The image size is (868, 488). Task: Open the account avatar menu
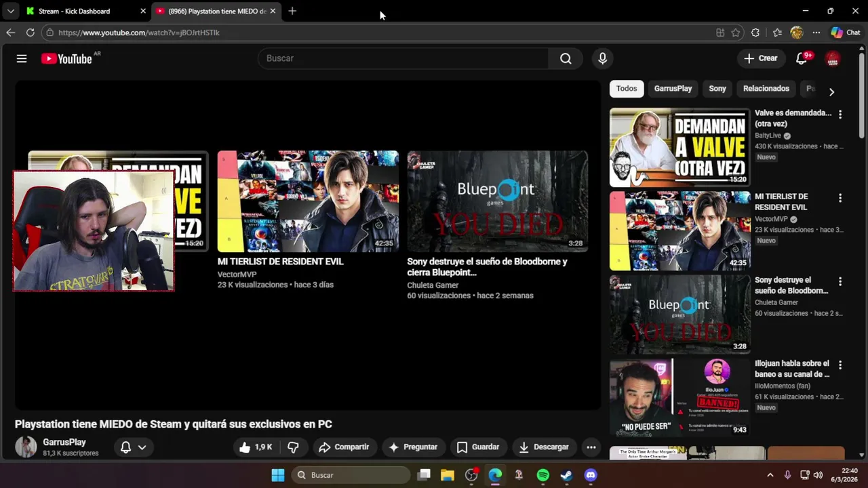[x=833, y=59]
